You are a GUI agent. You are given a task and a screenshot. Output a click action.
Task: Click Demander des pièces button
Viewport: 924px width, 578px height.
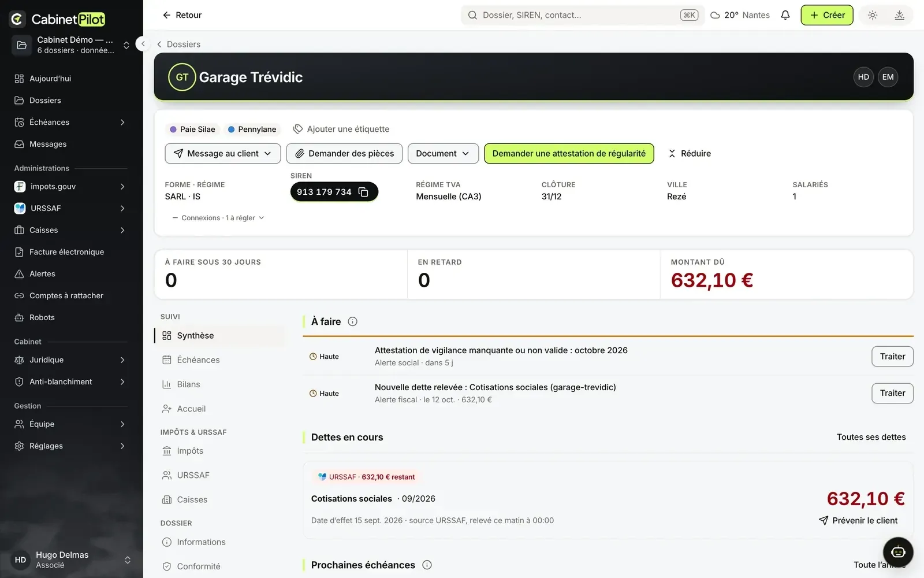[344, 153]
